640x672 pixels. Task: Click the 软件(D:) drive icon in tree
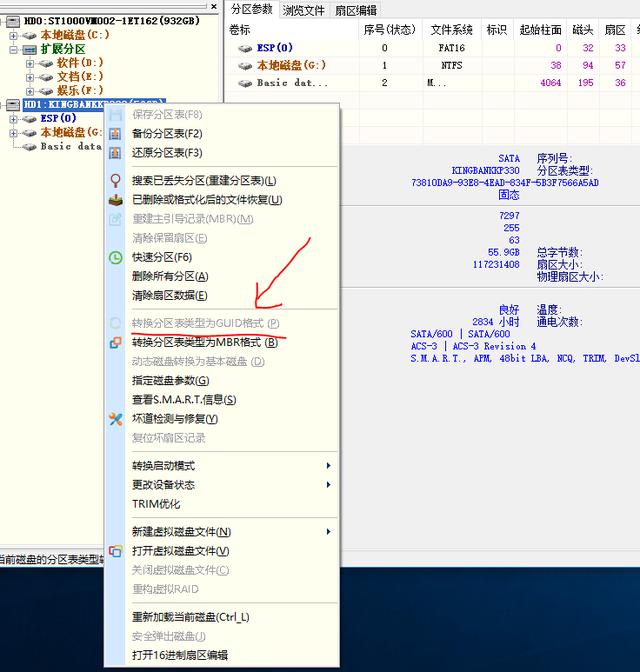[45, 64]
